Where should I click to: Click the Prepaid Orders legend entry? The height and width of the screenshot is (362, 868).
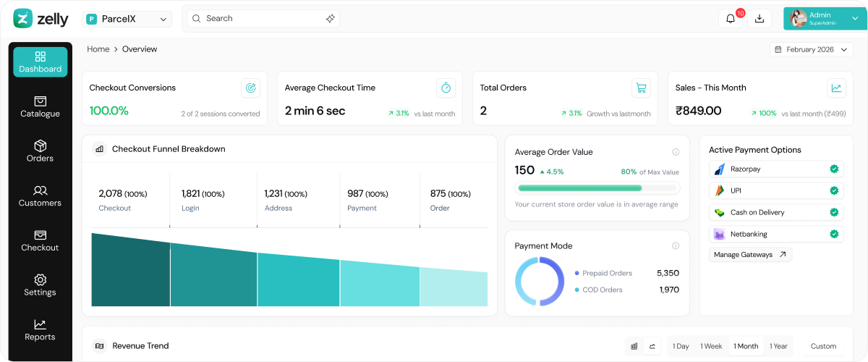(603, 273)
